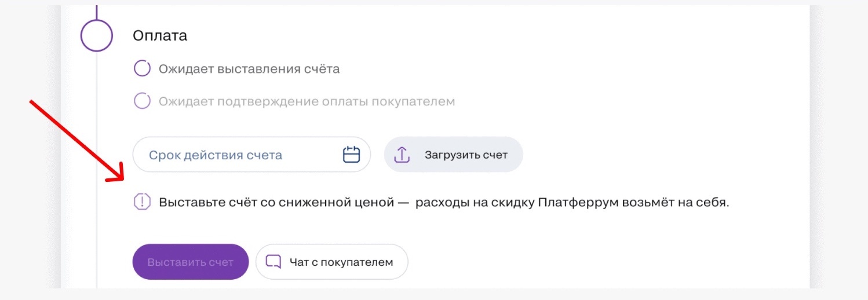Viewport: 868px width, 300px height.
Task: Open Чат с покупателем
Action: (x=332, y=262)
